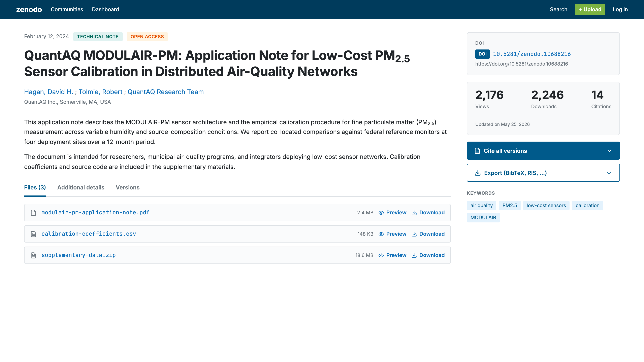Click the MODULAIR keyword tag
644x362 pixels.
[x=483, y=217]
